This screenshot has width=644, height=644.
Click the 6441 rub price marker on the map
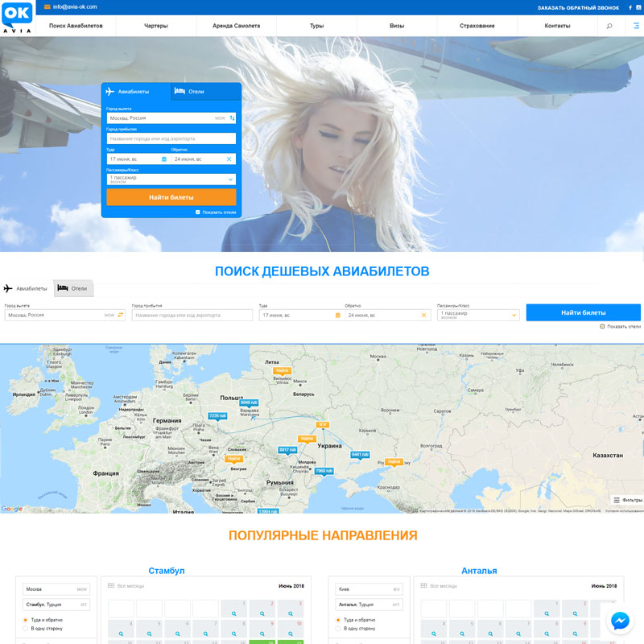point(360,455)
